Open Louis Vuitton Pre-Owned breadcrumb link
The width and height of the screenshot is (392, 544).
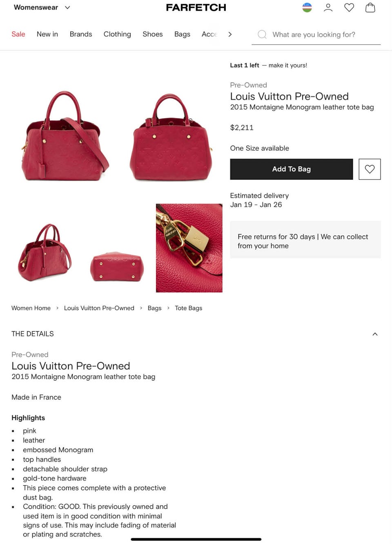pyautogui.click(x=99, y=308)
